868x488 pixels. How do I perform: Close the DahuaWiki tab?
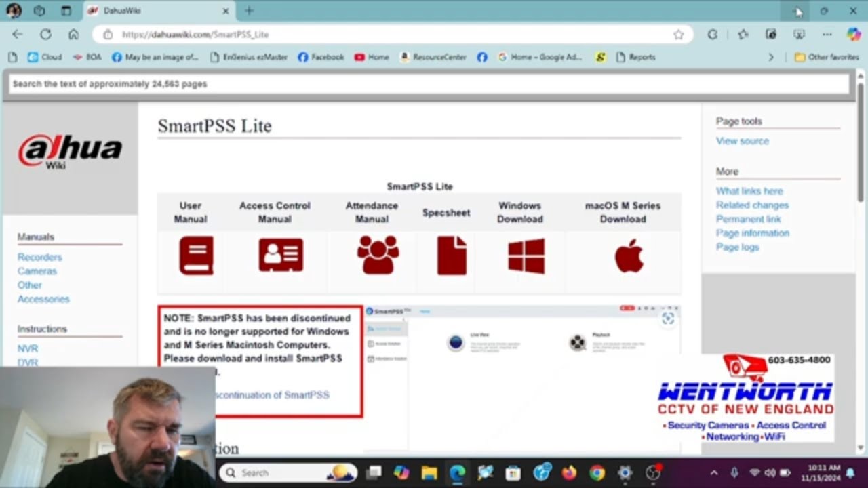coord(226,11)
